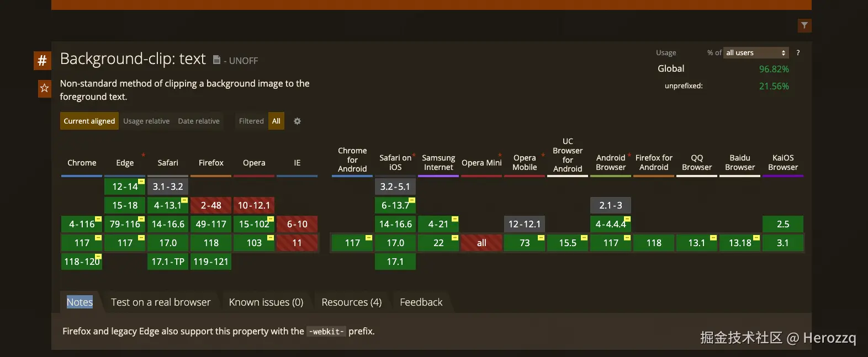
Task: Click the Feedback tab
Action: (x=421, y=302)
